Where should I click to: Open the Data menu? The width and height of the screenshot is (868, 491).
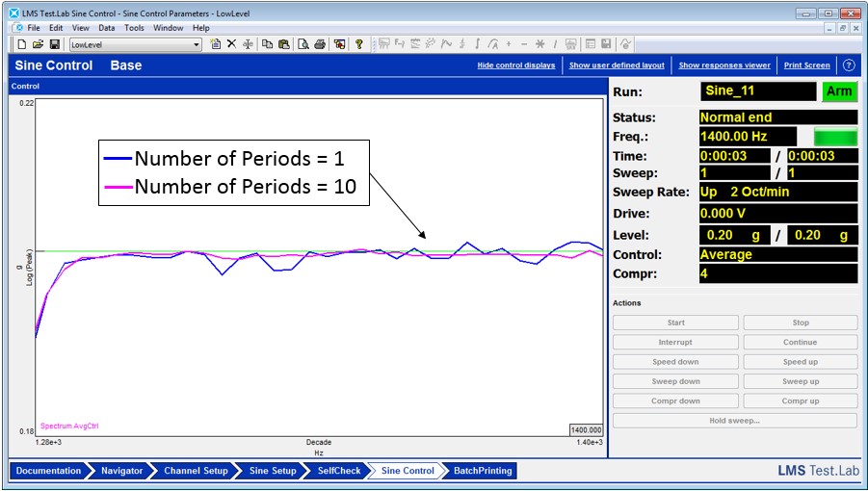tap(106, 28)
